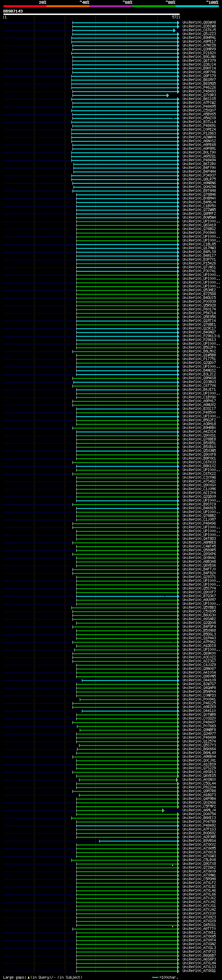Screen dimensions: 222x980
Task: Select the UniRef100_P54714 hit
Action: [x=199, y=313]
